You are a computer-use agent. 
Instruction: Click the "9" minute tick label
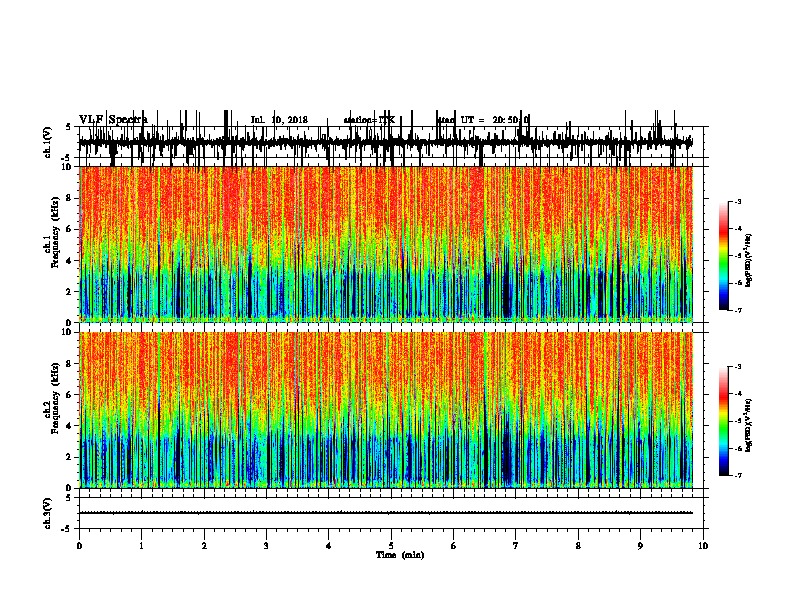(640, 546)
